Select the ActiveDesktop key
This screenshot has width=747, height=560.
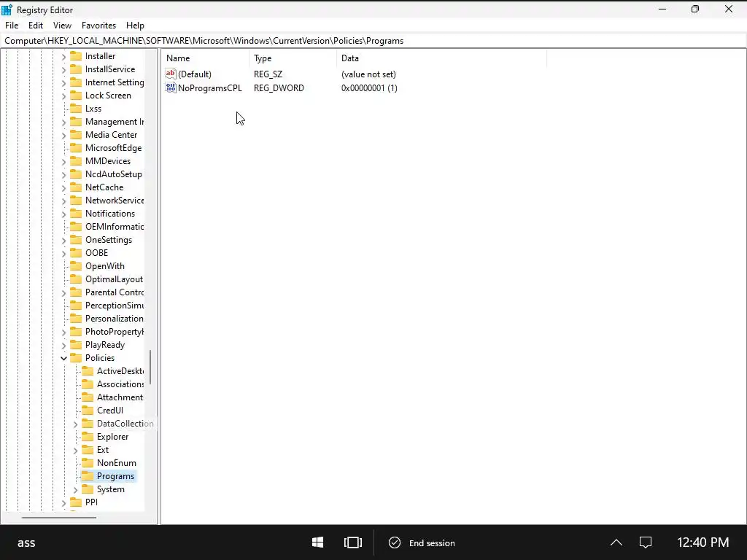click(120, 371)
